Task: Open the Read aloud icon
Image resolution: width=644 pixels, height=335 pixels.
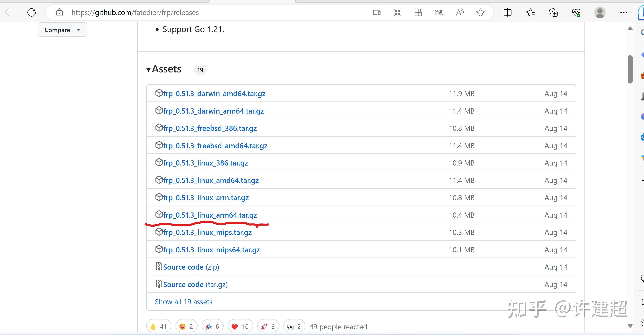Action: tap(460, 12)
